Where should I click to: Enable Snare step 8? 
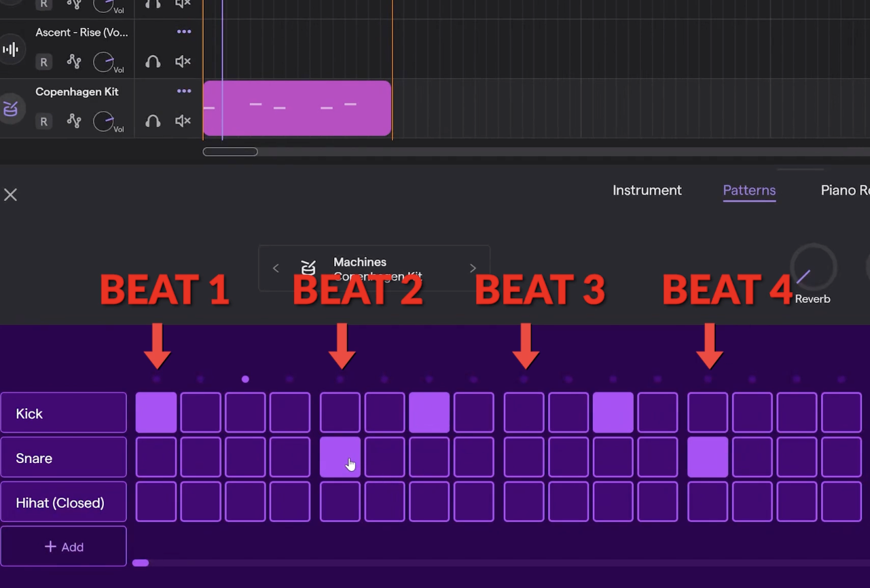pyautogui.click(x=474, y=457)
